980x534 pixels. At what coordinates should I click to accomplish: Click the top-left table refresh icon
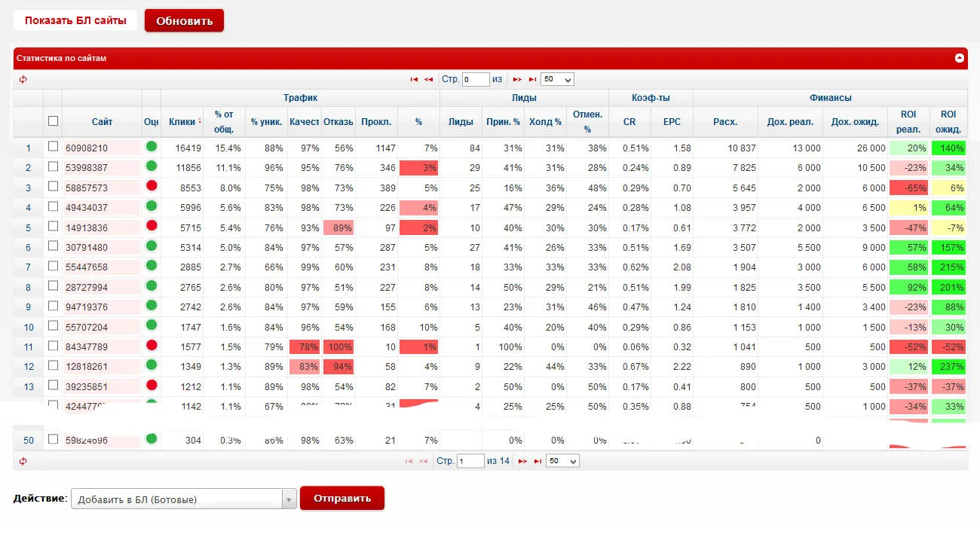pos(23,80)
